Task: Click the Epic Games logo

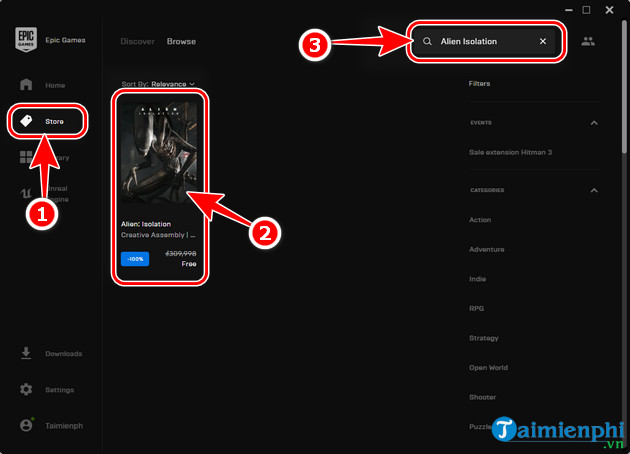Action: coord(26,39)
